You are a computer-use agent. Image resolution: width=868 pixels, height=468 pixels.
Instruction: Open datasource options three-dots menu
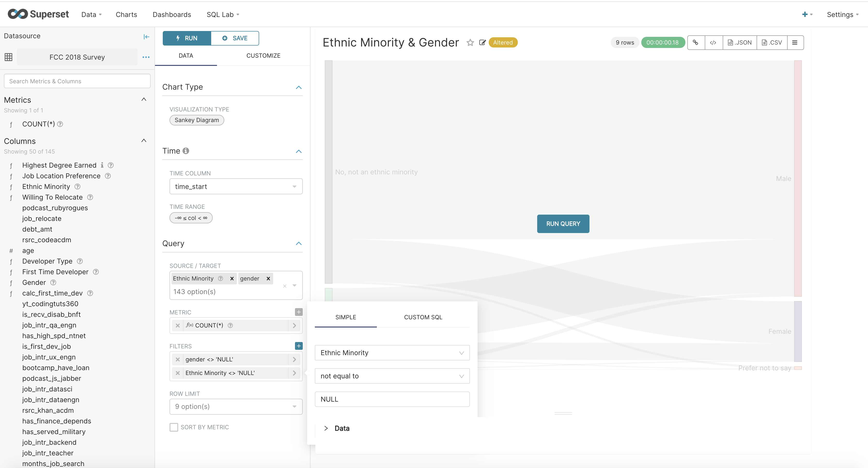[x=146, y=57]
